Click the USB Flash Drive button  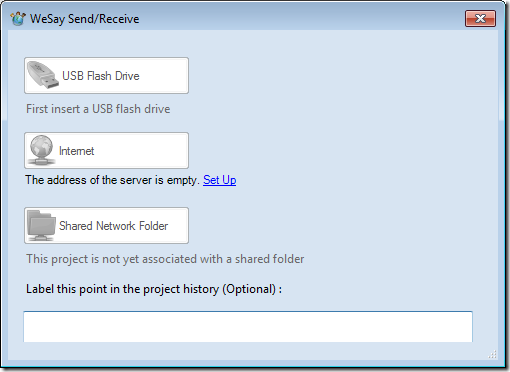[106, 75]
